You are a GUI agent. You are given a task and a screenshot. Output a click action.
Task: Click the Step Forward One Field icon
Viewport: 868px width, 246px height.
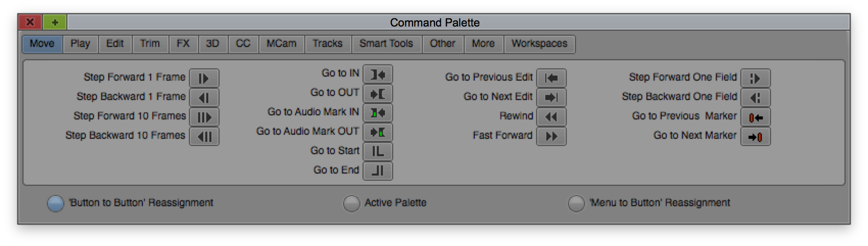coord(756,78)
